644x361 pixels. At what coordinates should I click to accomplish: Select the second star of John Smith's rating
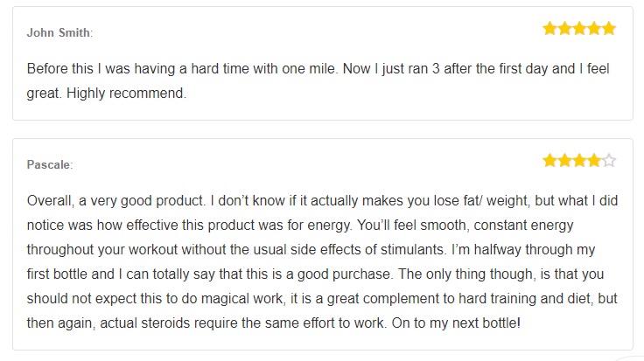coord(564,29)
